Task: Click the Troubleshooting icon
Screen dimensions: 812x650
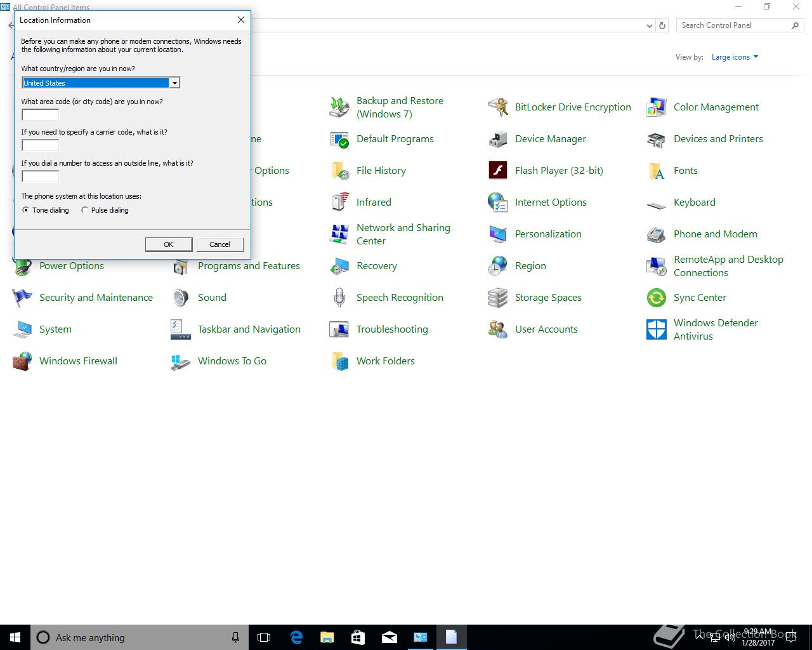Action: click(339, 329)
